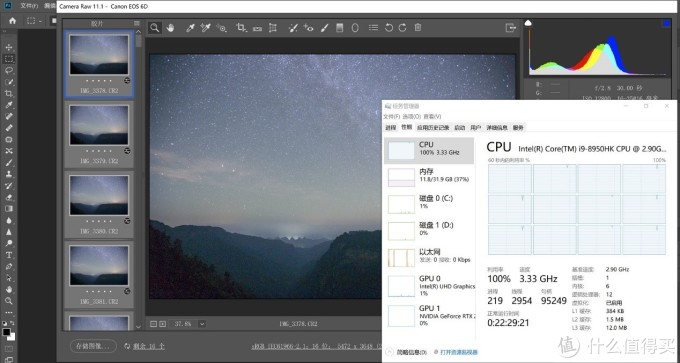The width and height of the screenshot is (680, 363).
Task: Select 内存 in Task Manager performance list
Action: pos(429,177)
